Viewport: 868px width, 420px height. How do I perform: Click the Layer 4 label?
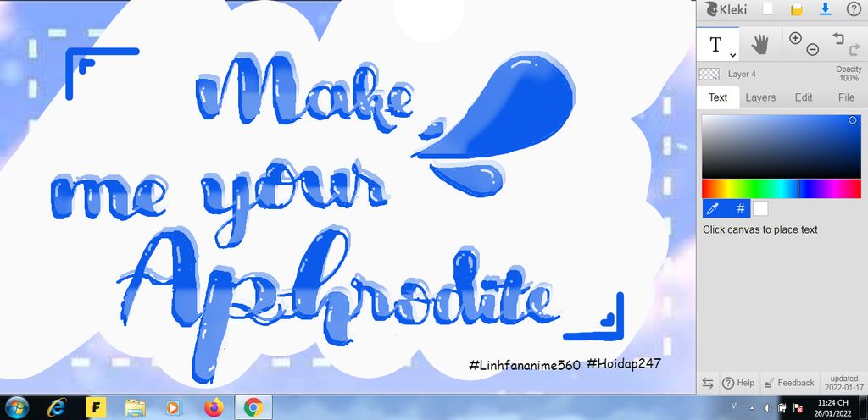pyautogui.click(x=742, y=74)
